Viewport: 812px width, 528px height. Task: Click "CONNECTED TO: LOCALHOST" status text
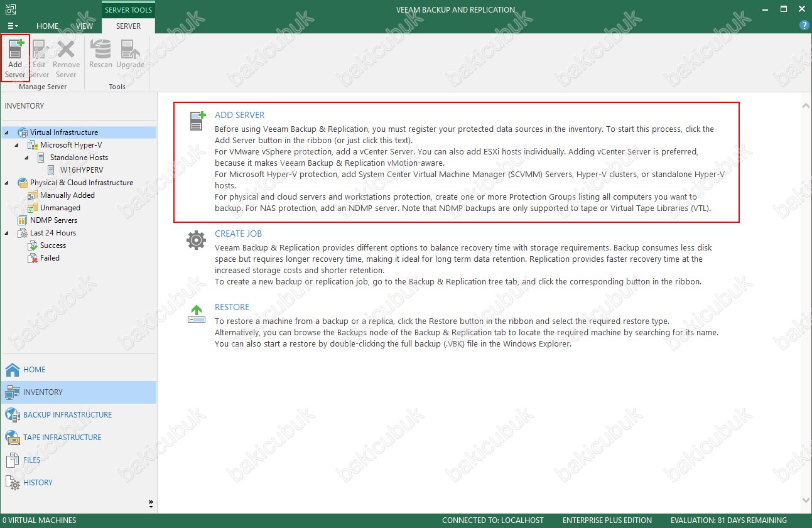493,520
